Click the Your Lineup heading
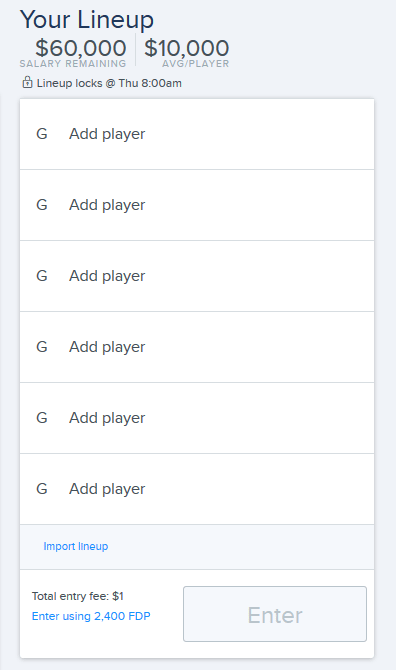Viewport: 396px width, 670px height. click(87, 20)
